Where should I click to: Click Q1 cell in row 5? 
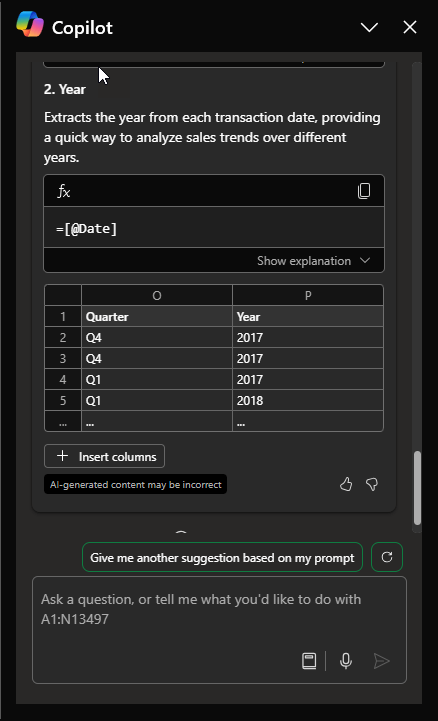pos(157,401)
